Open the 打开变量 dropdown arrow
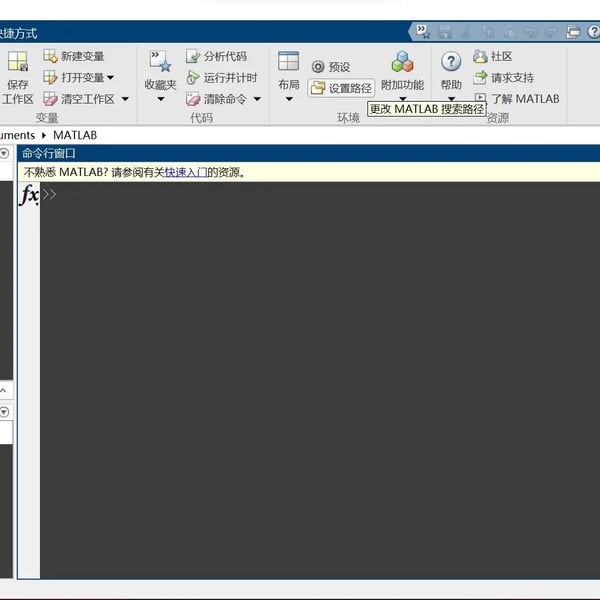The height and width of the screenshot is (600, 600). click(111, 78)
